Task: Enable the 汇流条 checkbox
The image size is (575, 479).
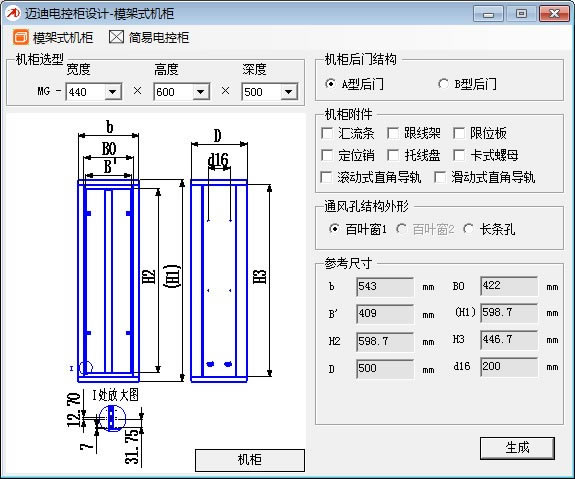Action: pos(327,133)
